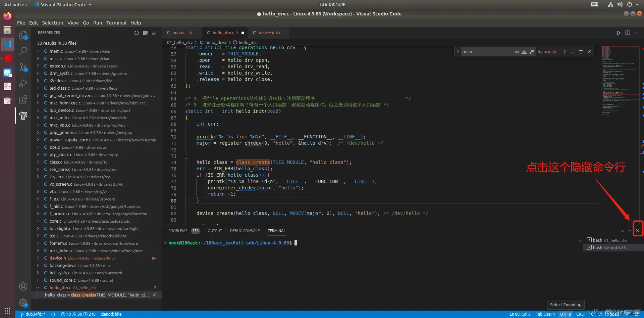644x318 pixels.
Task: Toggle Match Case in find box
Action: [x=517, y=52]
